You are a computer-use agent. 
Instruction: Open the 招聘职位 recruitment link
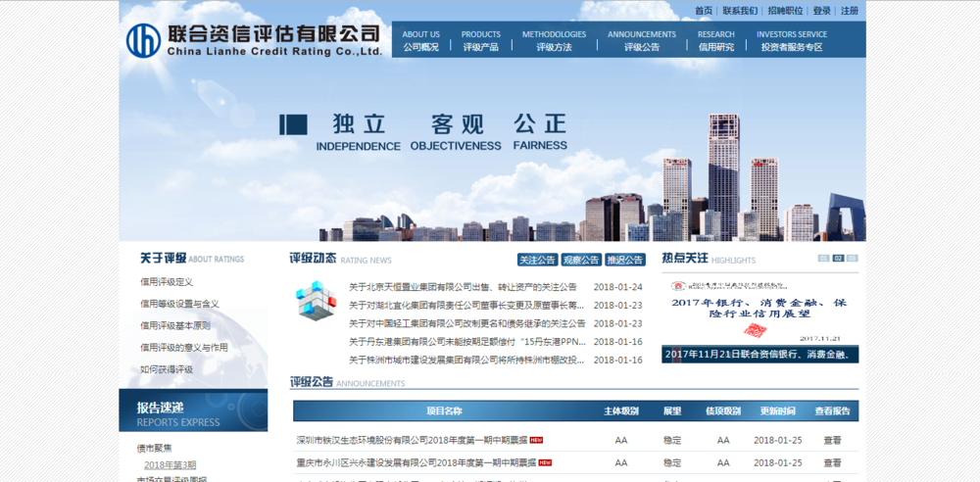(785, 11)
